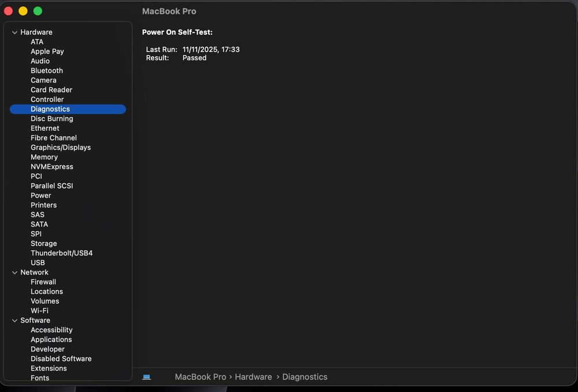Open the Controller entry
This screenshot has width=578, height=392.
coord(47,99)
